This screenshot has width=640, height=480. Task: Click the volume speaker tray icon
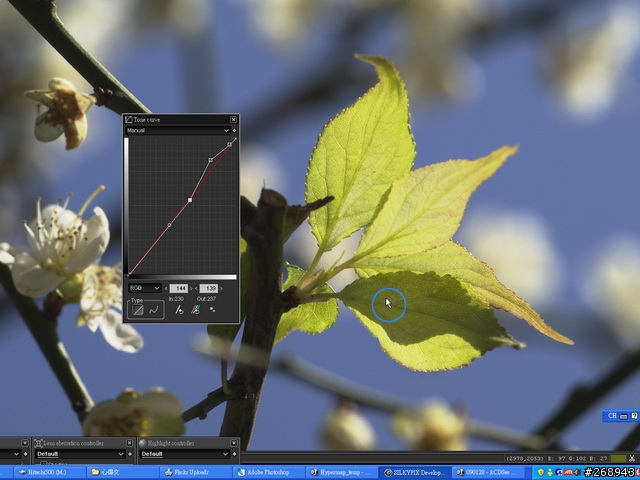click(x=577, y=473)
